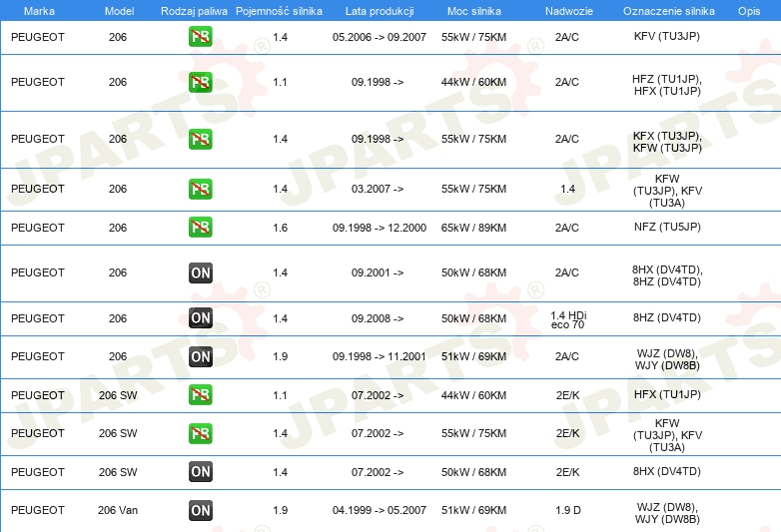The width and height of the screenshot is (781, 532).
Task: Click the Lata produkcji column header
Action: point(379,10)
